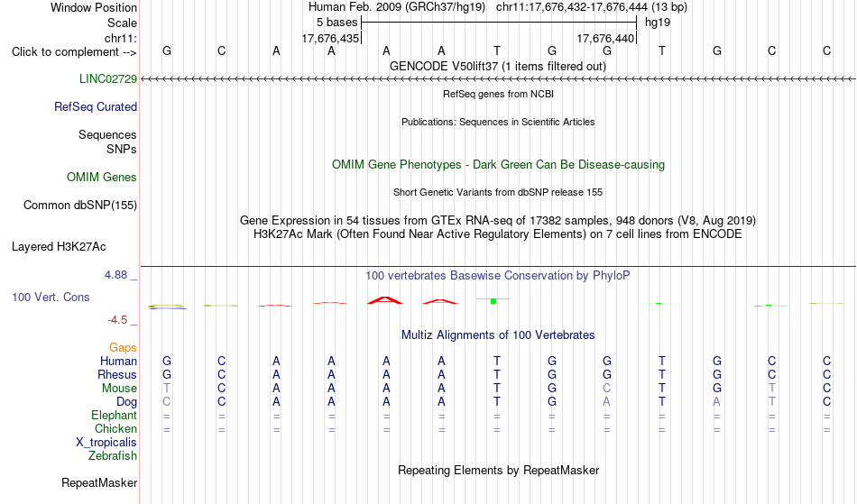
Task: Click the LINC02729 gene label
Action: (108, 79)
